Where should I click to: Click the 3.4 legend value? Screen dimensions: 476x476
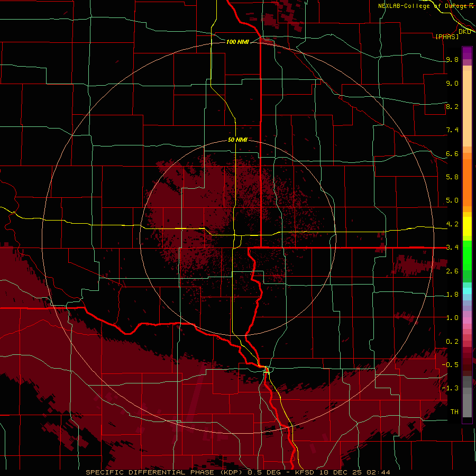click(x=452, y=248)
